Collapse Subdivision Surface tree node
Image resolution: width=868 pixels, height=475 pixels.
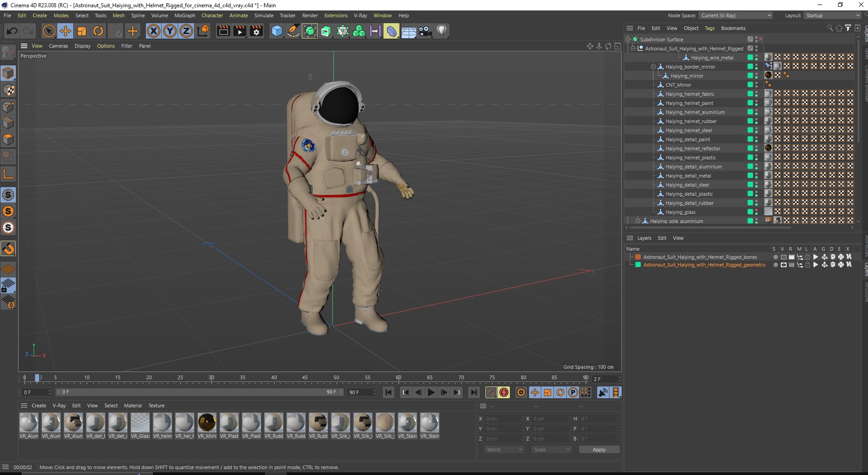pyautogui.click(x=628, y=40)
